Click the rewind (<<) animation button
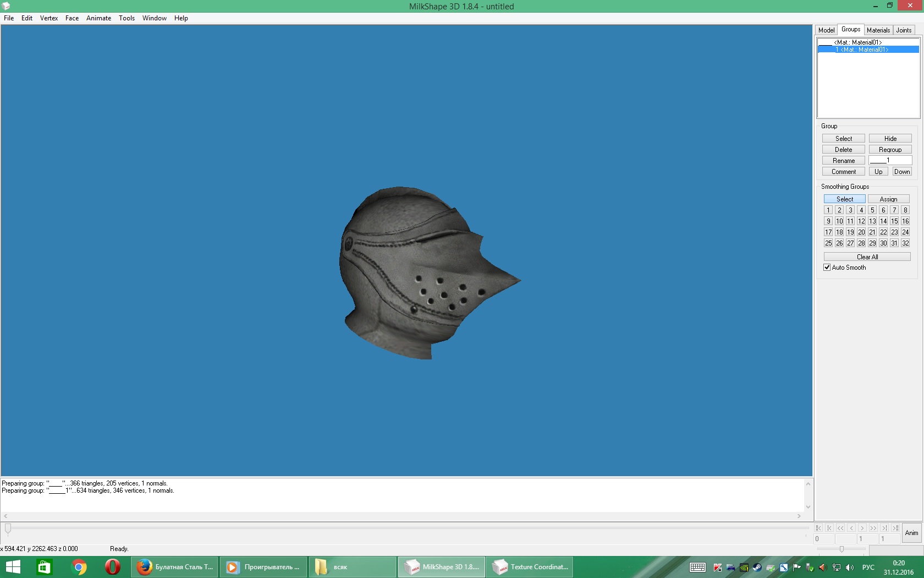 coord(840,528)
